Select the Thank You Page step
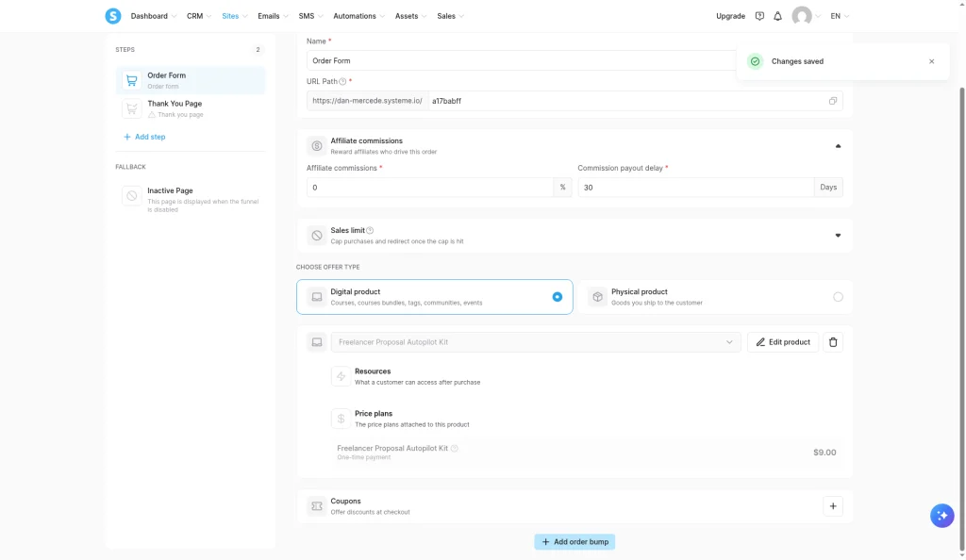Viewport: 966px width, 560px height. coord(191,108)
